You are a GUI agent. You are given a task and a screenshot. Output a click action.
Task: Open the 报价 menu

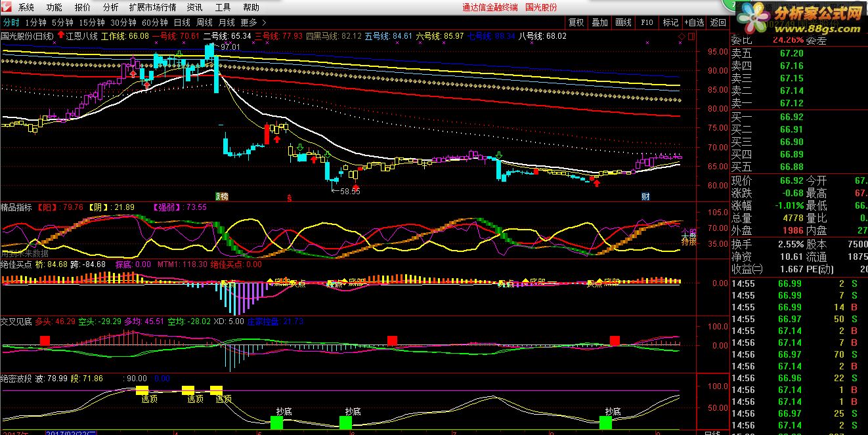tap(83, 7)
